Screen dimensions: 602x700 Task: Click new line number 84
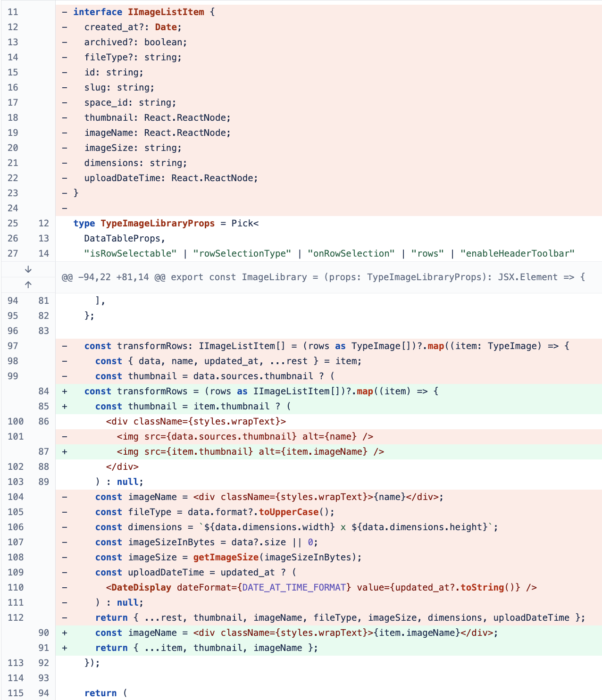pyautogui.click(x=44, y=391)
